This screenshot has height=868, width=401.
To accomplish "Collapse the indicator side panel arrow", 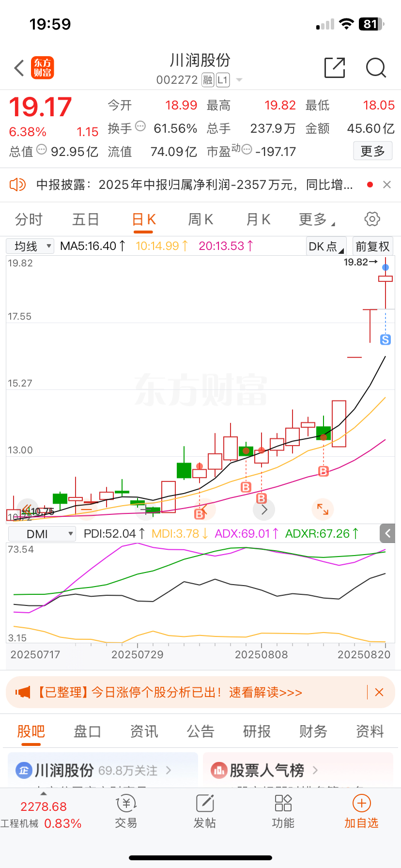I will point(387,533).
